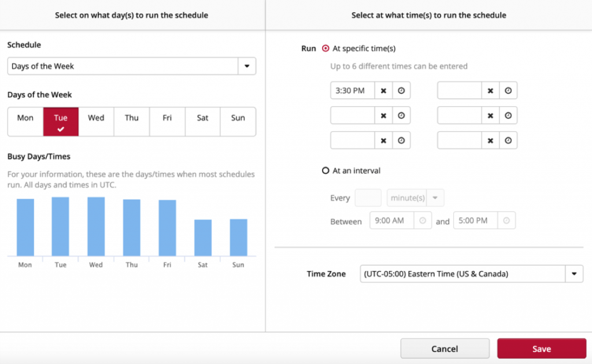Click the Busy Days/Times heading
Screen dimensions: 592x364
[39, 157]
